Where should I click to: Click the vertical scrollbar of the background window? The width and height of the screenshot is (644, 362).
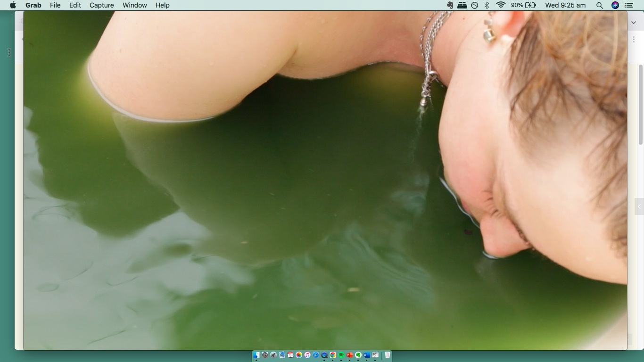[640, 105]
